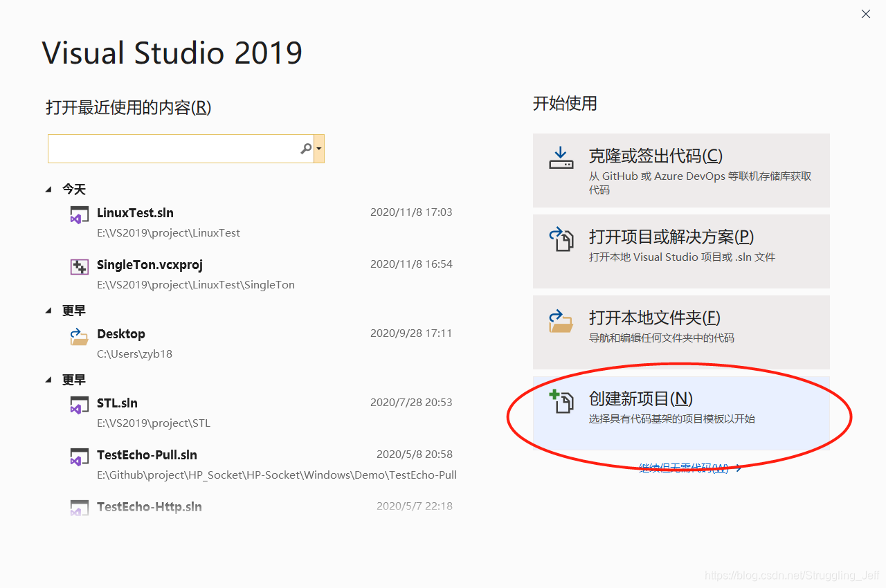The width and height of the screenshot is (886, 588).
Task: Click the TestEcho-Pull.sln solution icon
Action: pos(80,457)
